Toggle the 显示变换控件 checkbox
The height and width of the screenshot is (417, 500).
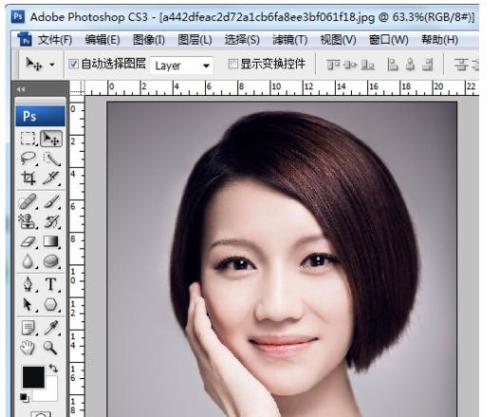[x=233, y=64]
